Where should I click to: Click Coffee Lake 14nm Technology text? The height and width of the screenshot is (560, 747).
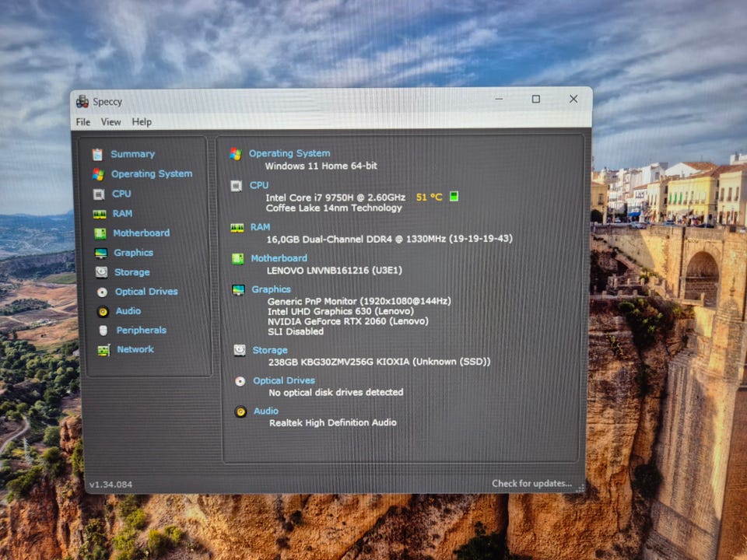click(x=334, y=208)
